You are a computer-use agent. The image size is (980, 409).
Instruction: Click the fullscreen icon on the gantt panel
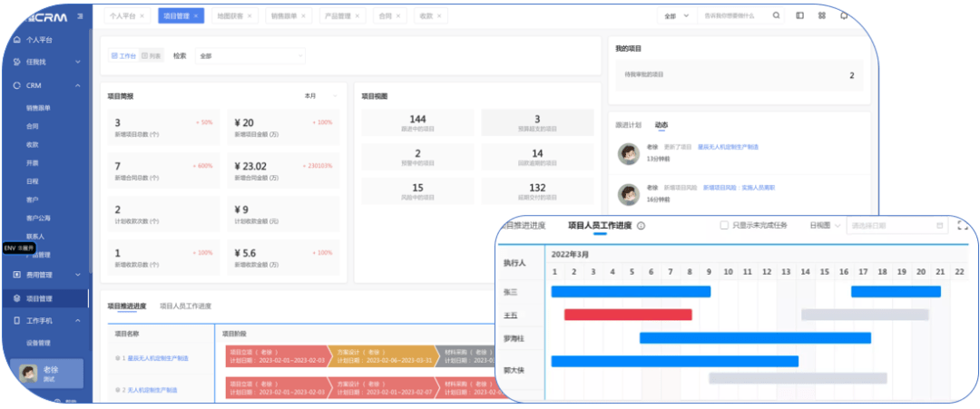click(x=963, y=226)
